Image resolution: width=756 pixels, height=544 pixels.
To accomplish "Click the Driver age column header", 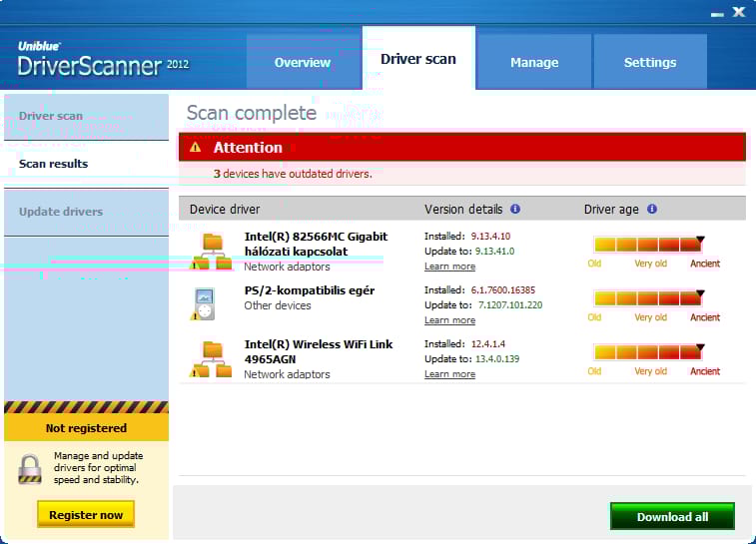I will coord(611,210).
